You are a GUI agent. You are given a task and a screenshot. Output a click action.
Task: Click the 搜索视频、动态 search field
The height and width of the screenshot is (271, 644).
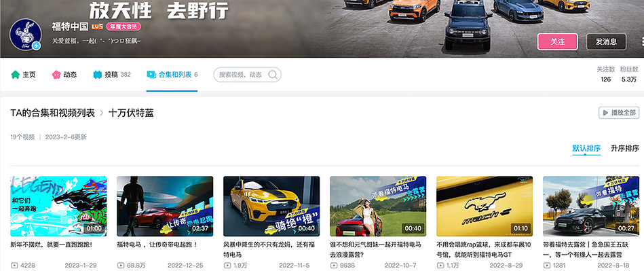click(x=247, y=75)
